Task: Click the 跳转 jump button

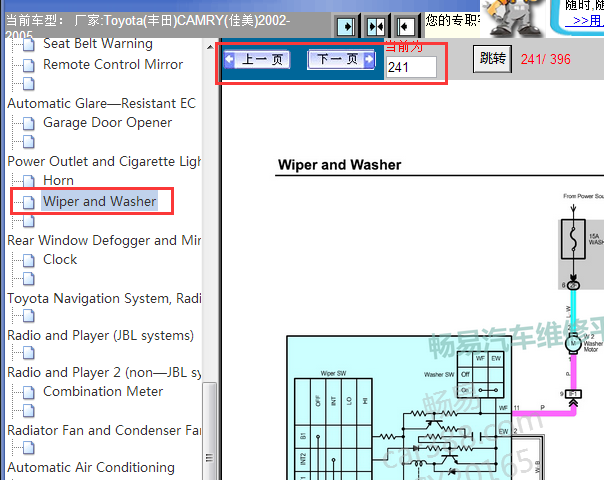Action: (x=492, y=59)
